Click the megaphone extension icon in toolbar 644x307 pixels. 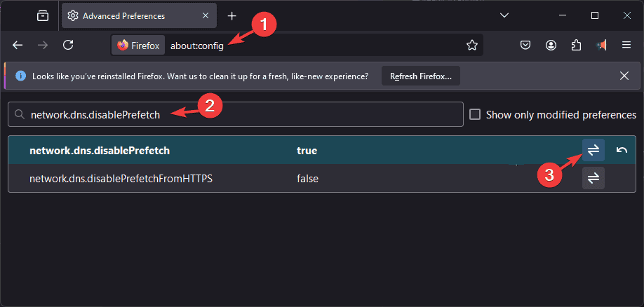coord(601,45)
